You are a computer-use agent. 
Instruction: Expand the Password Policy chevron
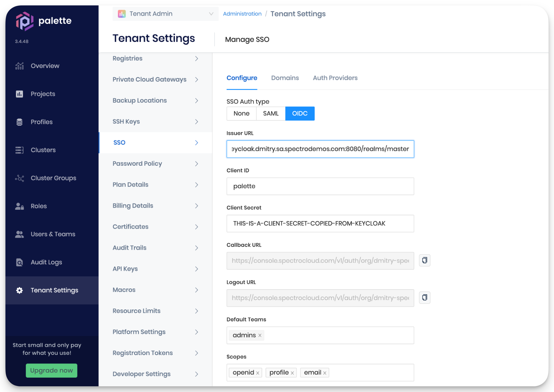point(196,164)
